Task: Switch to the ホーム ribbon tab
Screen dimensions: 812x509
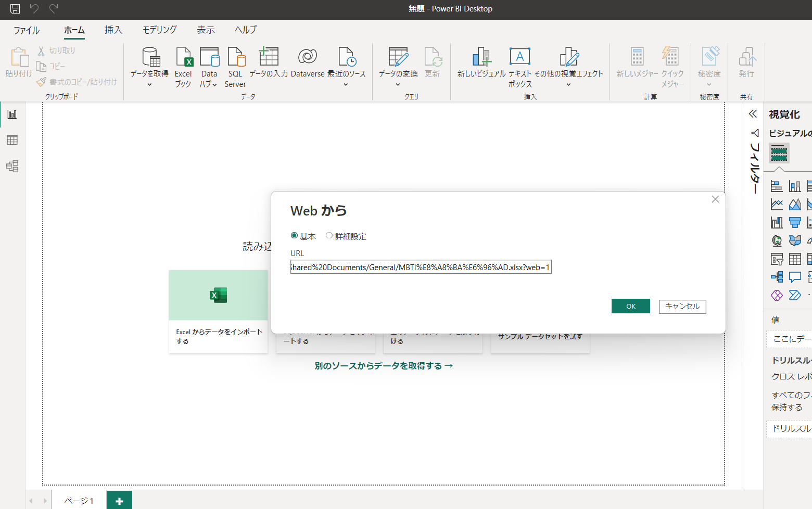Action: point(74,30)
